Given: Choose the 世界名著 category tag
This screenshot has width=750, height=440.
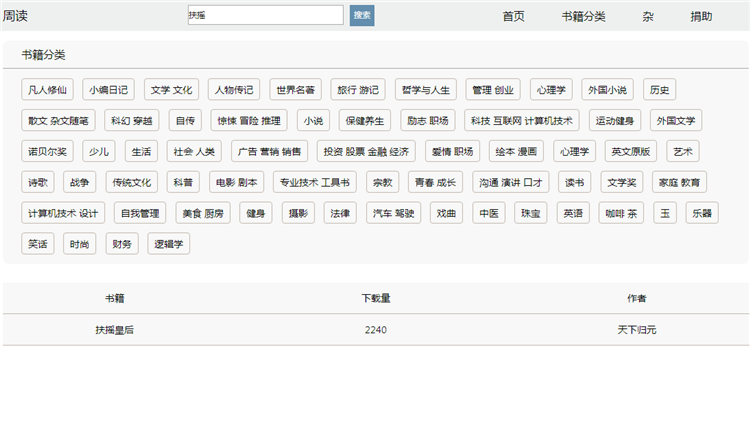Looking at the screenshot, I should (x=296, y=90).
